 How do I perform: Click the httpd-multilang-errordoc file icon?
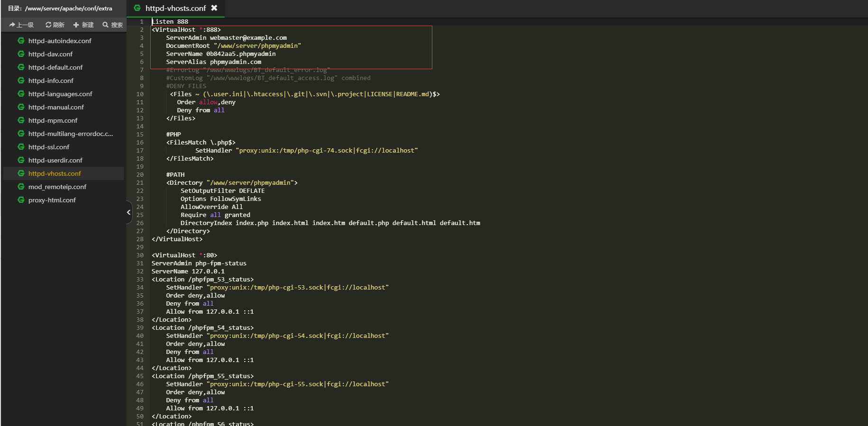point(21,134)
